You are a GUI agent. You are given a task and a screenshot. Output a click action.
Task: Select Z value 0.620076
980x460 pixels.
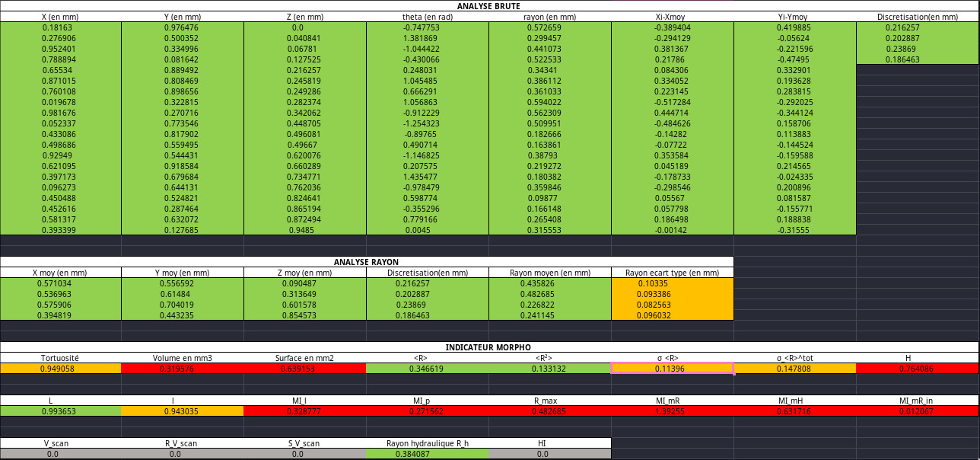tap(305, 155)
